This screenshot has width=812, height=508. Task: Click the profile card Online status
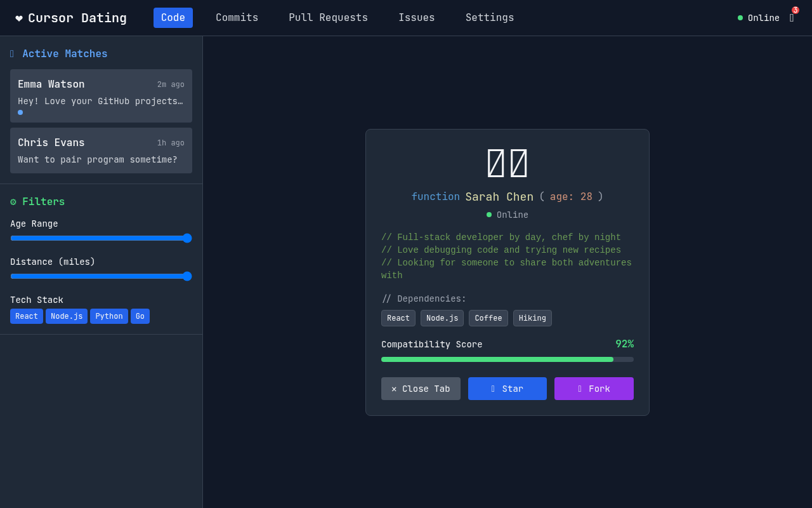click(x=507, y=215)
